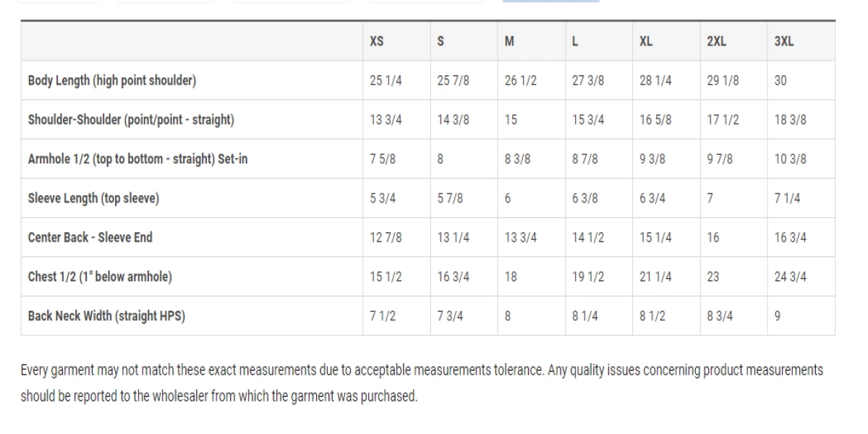Click the Armhole 1/2 Set-in row label
Image resolution: width=868 pixels, height=434 pixels.
point(137,158)
